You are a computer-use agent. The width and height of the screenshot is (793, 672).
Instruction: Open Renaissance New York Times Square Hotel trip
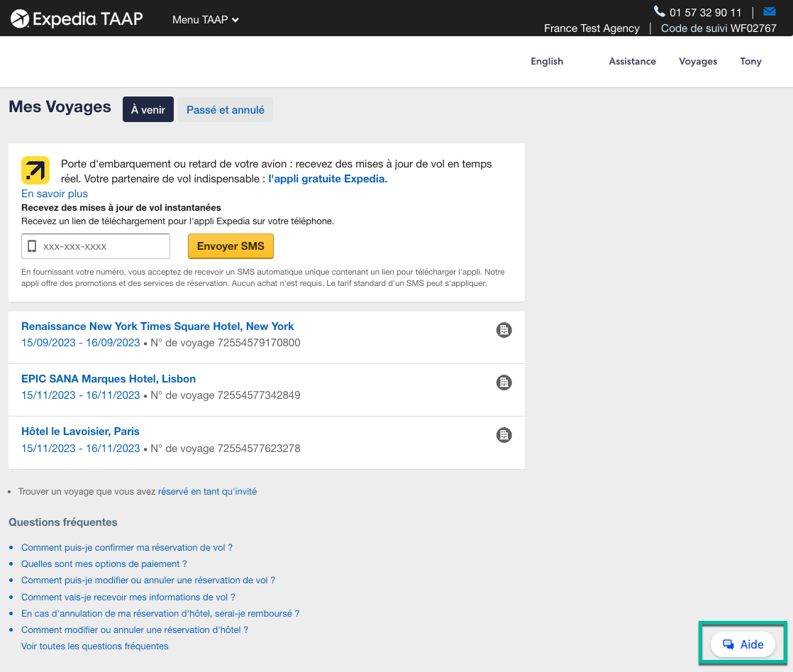(x=157, y=326)
